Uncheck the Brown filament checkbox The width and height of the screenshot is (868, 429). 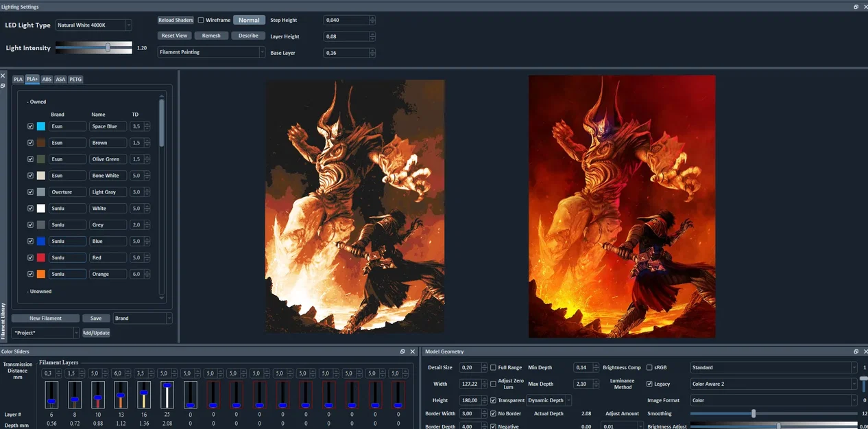click(x=30, y=143)
